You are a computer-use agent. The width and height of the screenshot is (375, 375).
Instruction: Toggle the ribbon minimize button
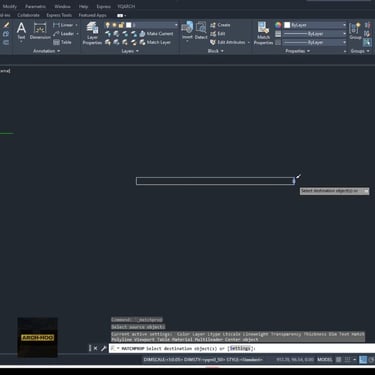pos(121,15)
